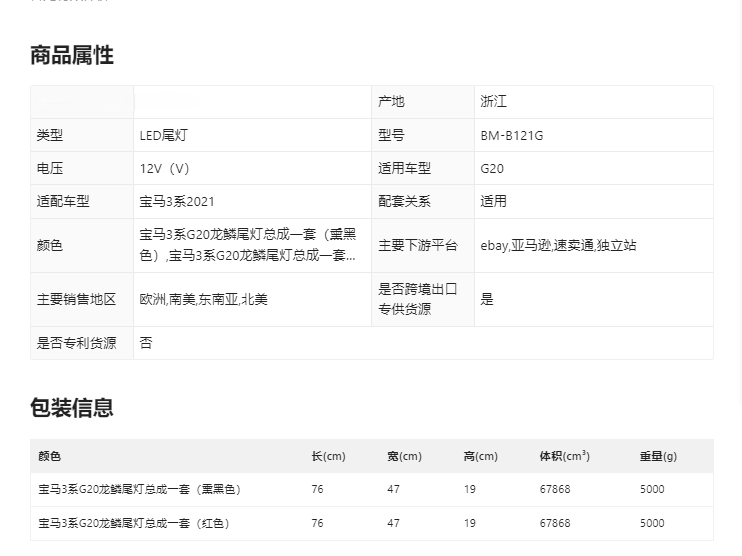This screenshot has height=556, width=742.
Task: Select the 宝马3系2021 compatible model value
Action: 177,201
